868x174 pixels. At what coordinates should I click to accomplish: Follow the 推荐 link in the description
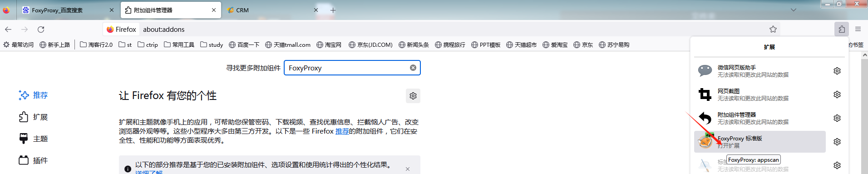tap(342, 131)
